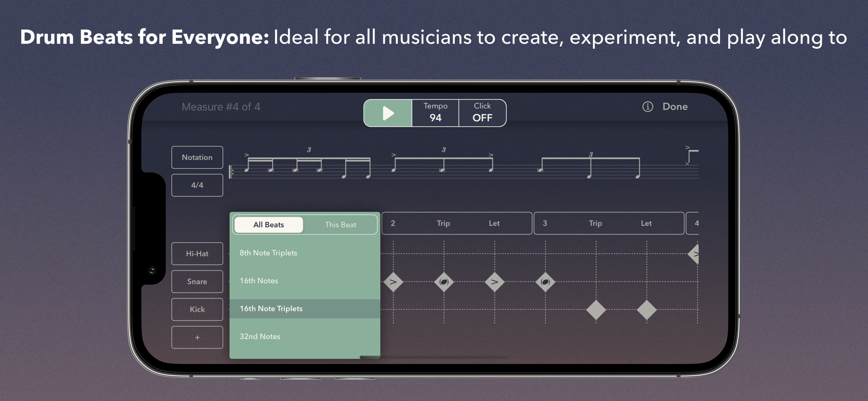This screenshot has height=401, width=868.
Task: Choose 16th Notes subdivision
Action: 305,281
